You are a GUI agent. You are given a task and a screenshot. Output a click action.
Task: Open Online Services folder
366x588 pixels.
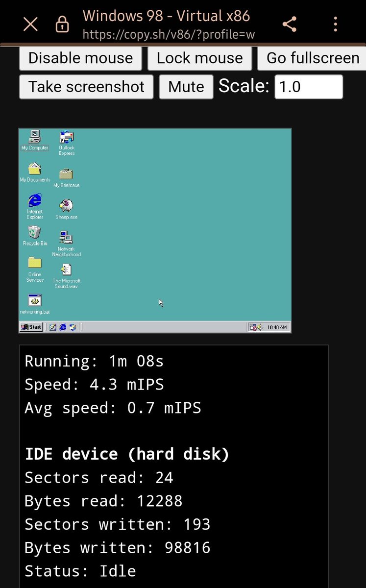click(x=35, y=270)
